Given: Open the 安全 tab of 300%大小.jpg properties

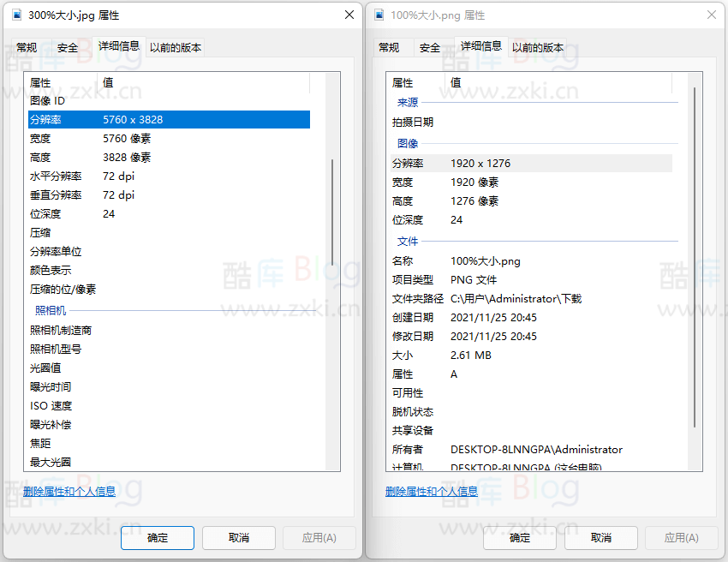Looking at the screenshot, I should point(67,47).
